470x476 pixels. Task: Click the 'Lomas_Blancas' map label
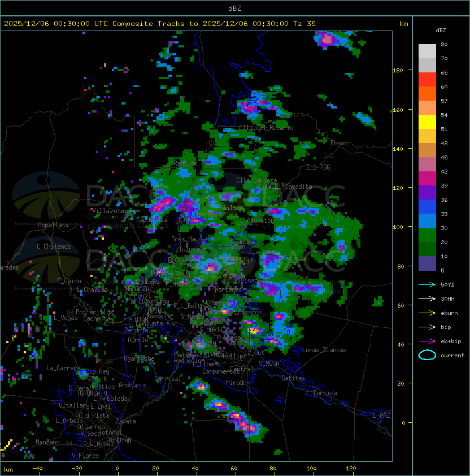point(324,350)
